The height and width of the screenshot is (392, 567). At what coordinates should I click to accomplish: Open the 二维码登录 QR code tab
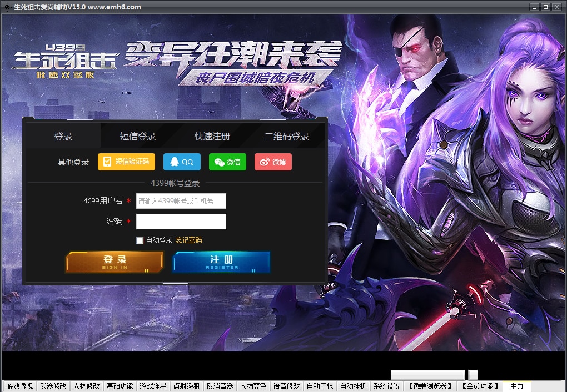pos(287,136)
